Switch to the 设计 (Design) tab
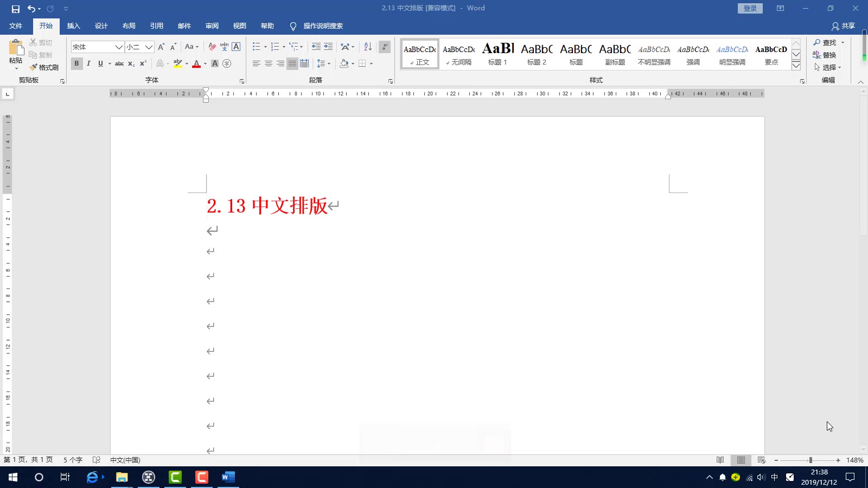This screenshot has height=488, width=868. (x=101, y=26)
